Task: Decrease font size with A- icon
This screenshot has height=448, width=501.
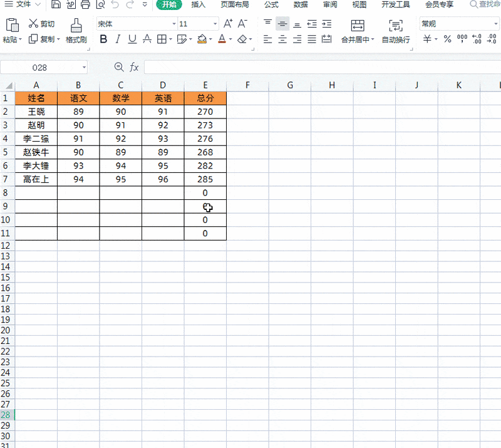Action: [242, 24]
